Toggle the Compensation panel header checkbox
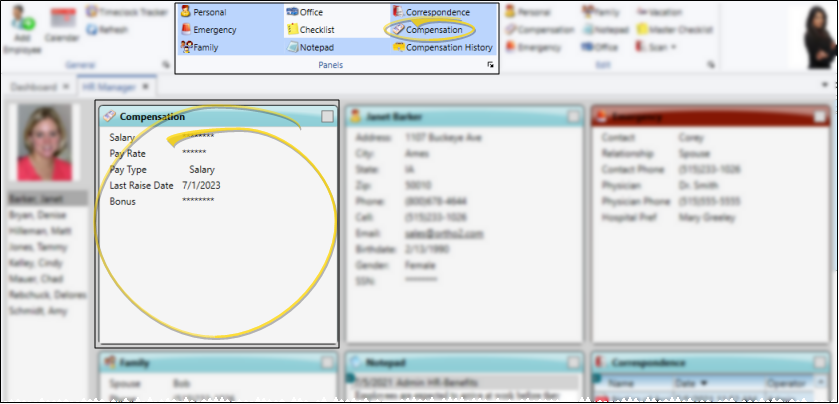 pyautogui.click(x=328, y=117)
